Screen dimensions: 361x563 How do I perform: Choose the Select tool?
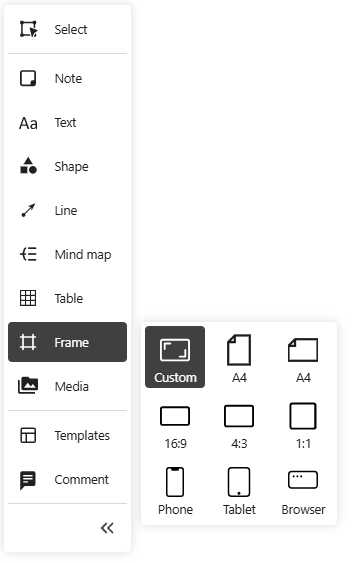67,29
